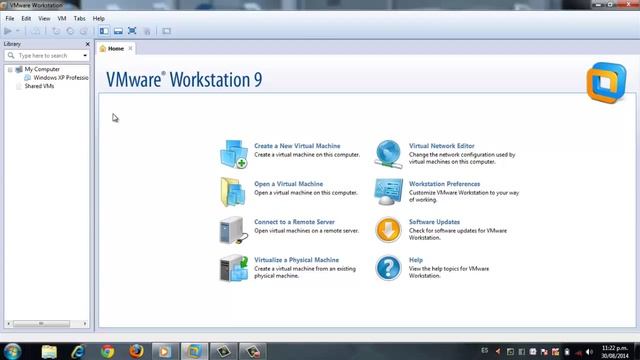Screen dimensions: 640x360
Task: Click the media player taskbar button
Action: (x=165, y=351)
